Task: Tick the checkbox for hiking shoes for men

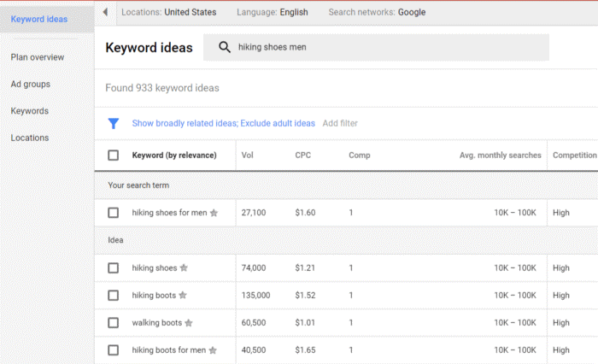Action: 114,213
